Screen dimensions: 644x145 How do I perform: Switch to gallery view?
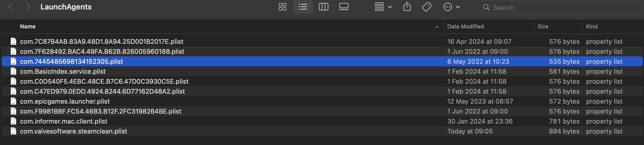tap(344, 7)
